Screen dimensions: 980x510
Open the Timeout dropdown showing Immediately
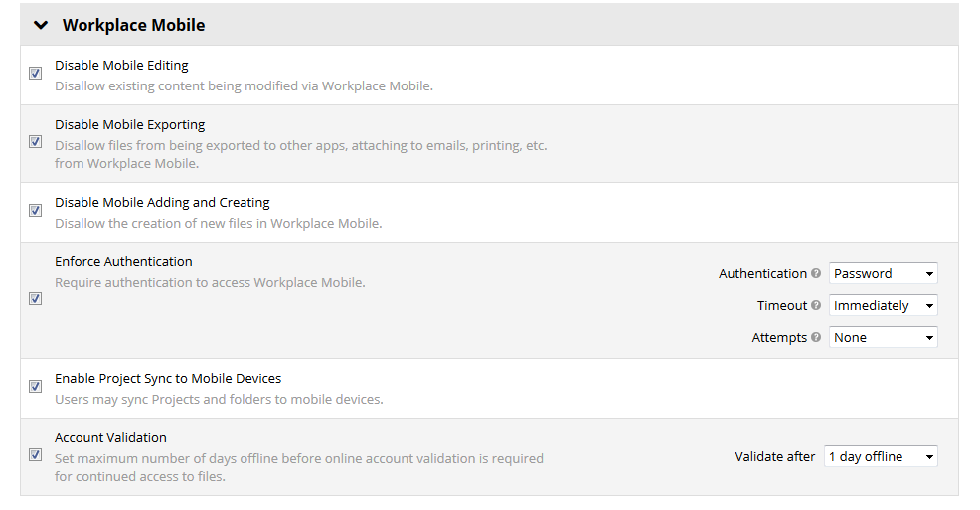tap(883, 306)
